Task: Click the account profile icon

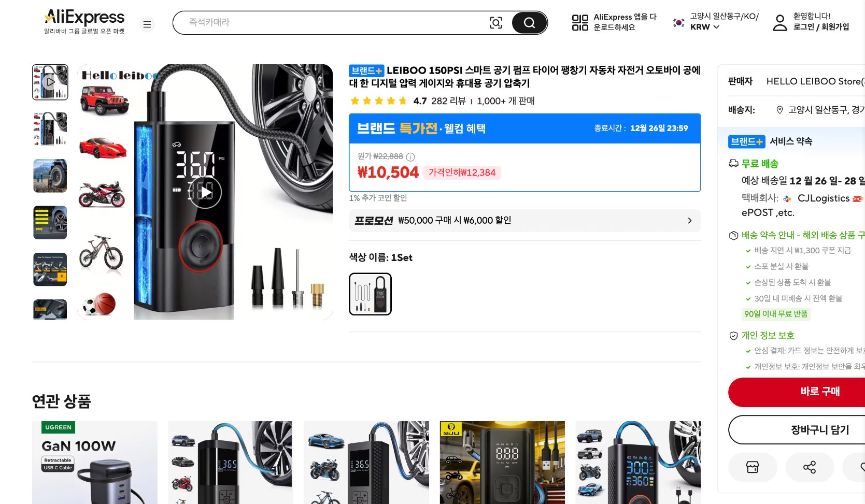Action: click(x=779, y=22)
